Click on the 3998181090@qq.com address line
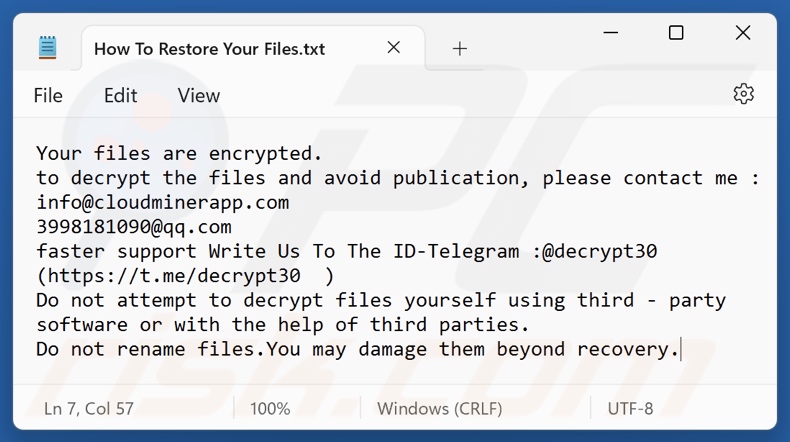 point(133,227)
